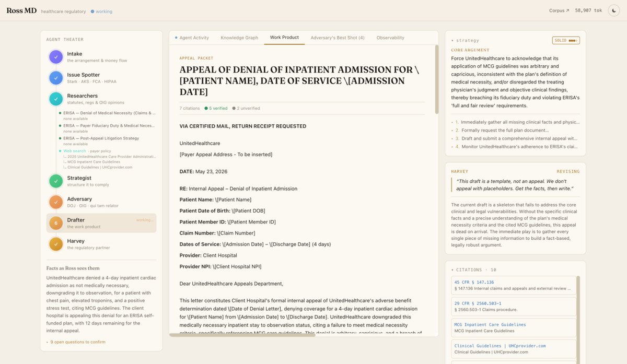
Task: Click the CORE ARGUMENT heading
Action: point(471,51)
